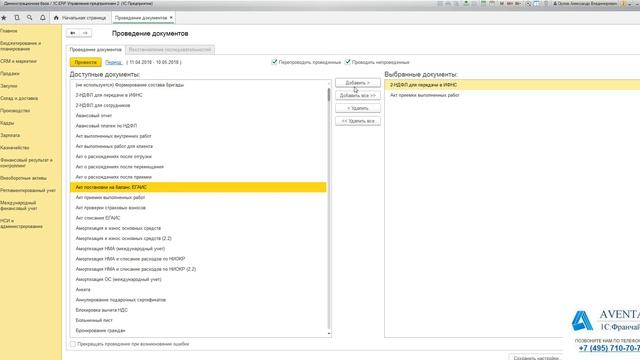The height and width of the screenshot is (360, 640).
Task: Click Сохранить настройки button
Action: pos(536,357)
